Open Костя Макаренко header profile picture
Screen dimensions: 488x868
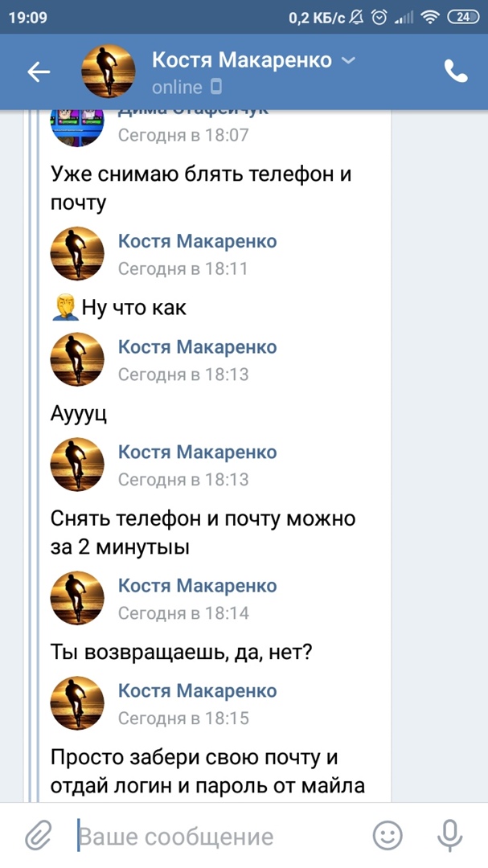pyautogui.click(x=109, y=72)
